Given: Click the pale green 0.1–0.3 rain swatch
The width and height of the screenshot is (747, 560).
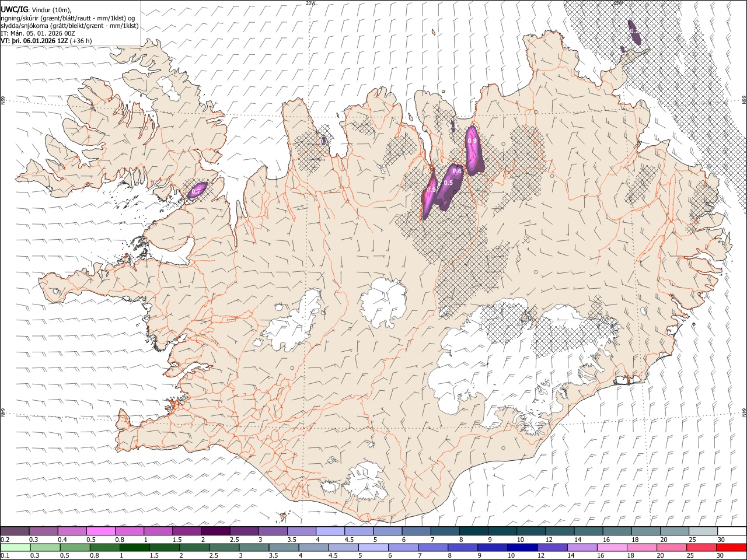Looking at the screenshot, I should pos(15,547).
